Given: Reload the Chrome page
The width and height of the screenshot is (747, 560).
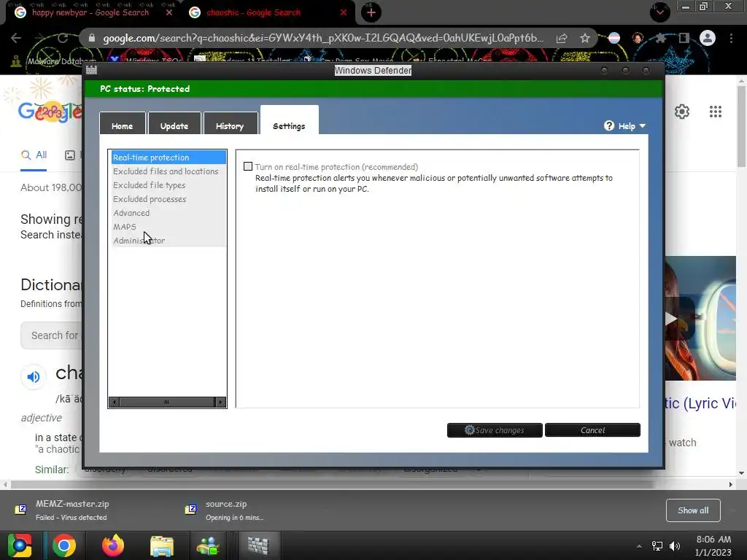Looking at the screenshot, I should pyautogui.click(x=63, y=38).
